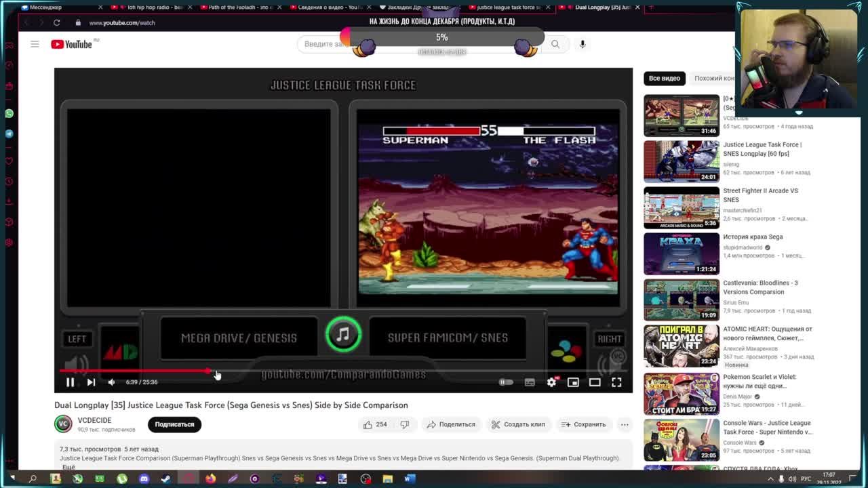Open VCDECIDE channel name link
This screenshot has width=868, height=488.
[x=94, y=420]
